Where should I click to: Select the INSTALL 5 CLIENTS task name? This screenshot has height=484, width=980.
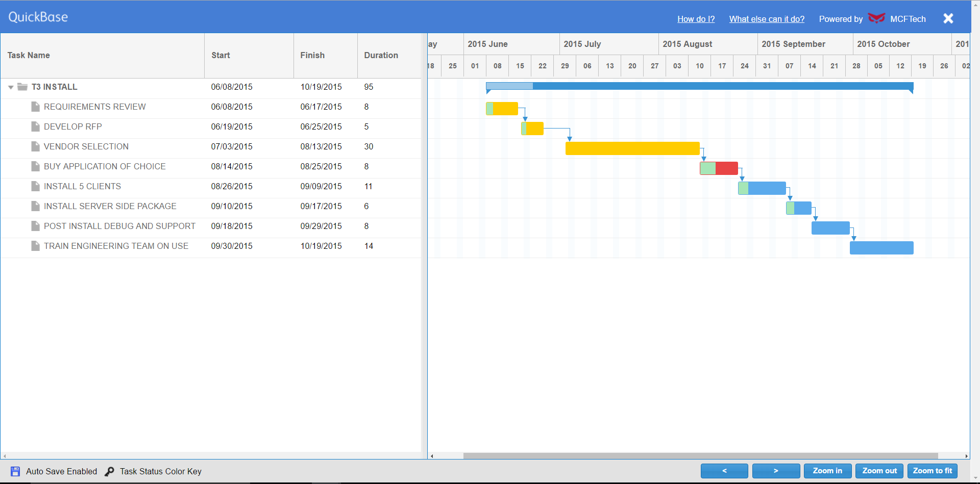point(82,186)
